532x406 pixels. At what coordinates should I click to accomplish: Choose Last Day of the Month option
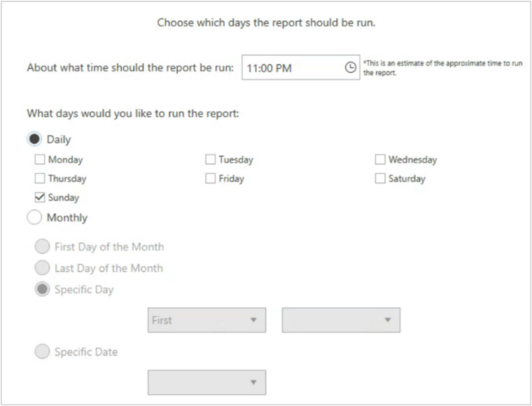pyautogui.click(x=43, y=268)
